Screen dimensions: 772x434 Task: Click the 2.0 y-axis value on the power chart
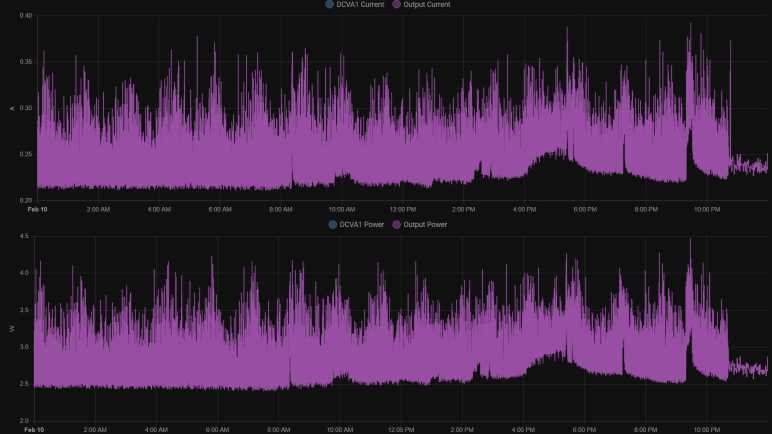pyautogui.click(x=24, y=421)
